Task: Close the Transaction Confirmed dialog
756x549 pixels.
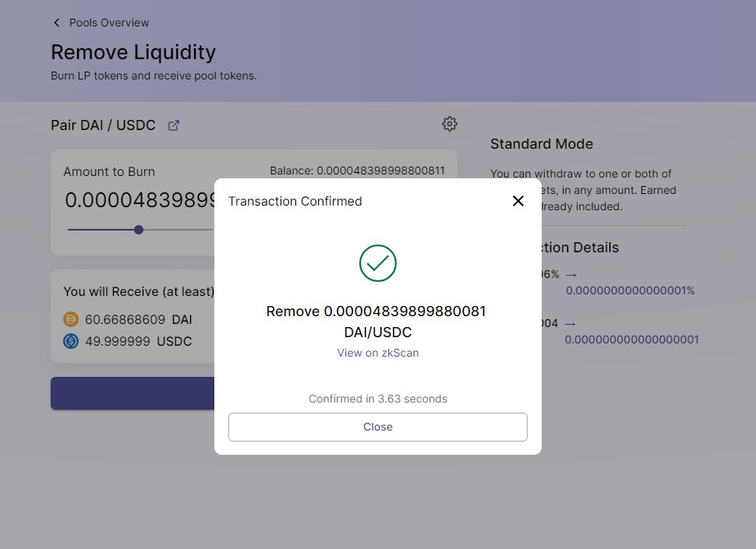Action: (x=377, y=427)
